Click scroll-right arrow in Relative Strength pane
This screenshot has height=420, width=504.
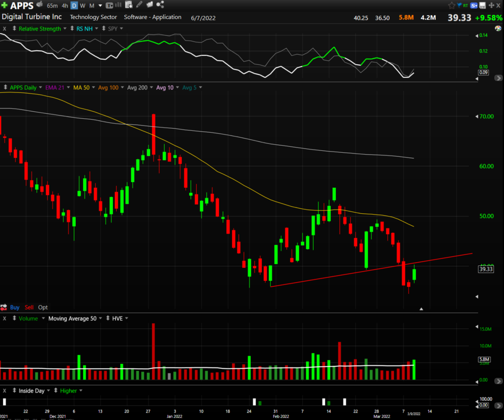click(x=498, y=78)
